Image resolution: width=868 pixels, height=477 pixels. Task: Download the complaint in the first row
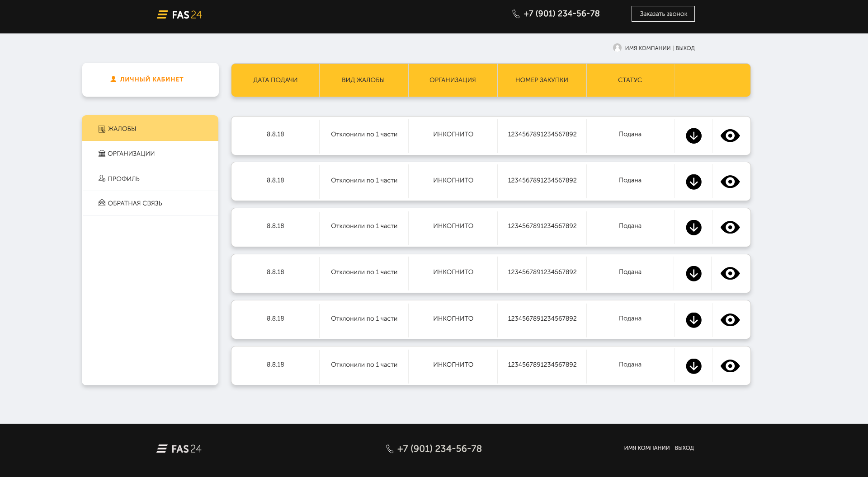(693, 136)
